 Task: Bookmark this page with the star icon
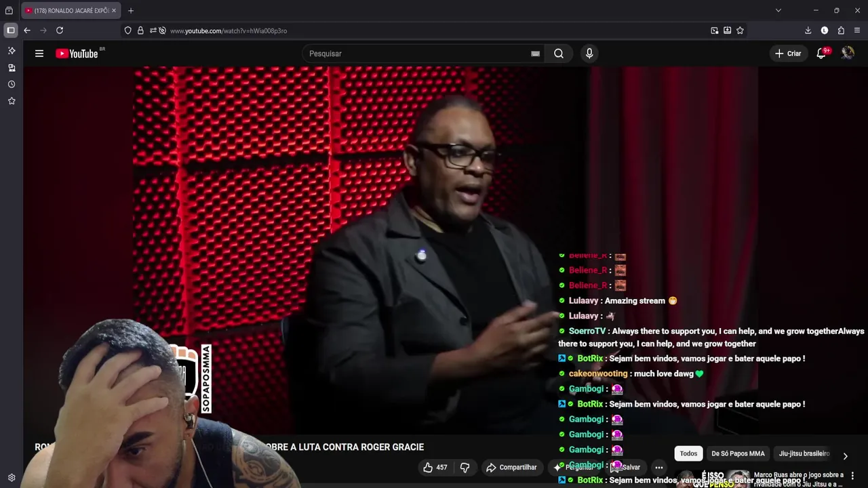740,30
